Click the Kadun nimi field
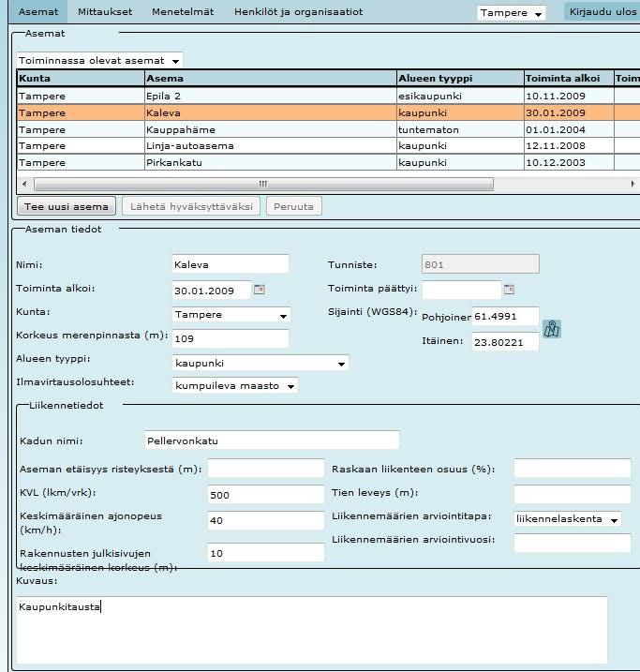 click(272, 441)
